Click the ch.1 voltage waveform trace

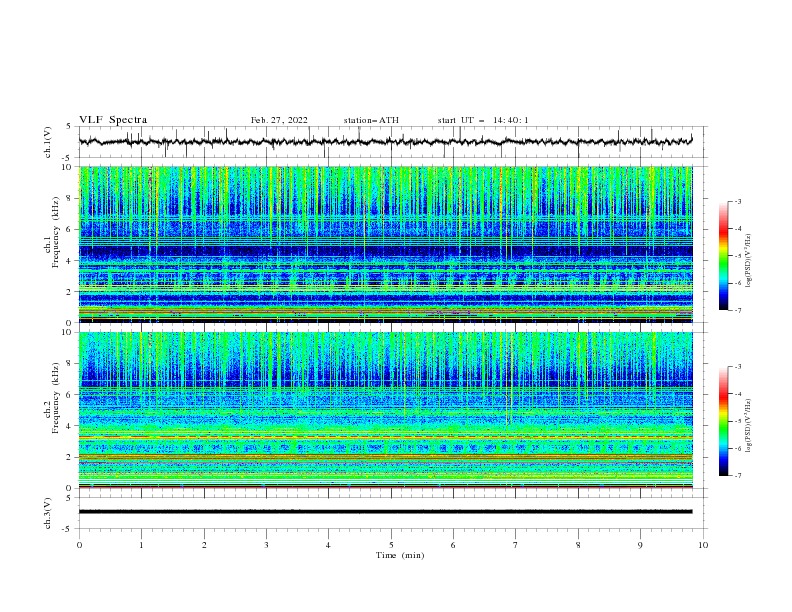click(385, 141)
